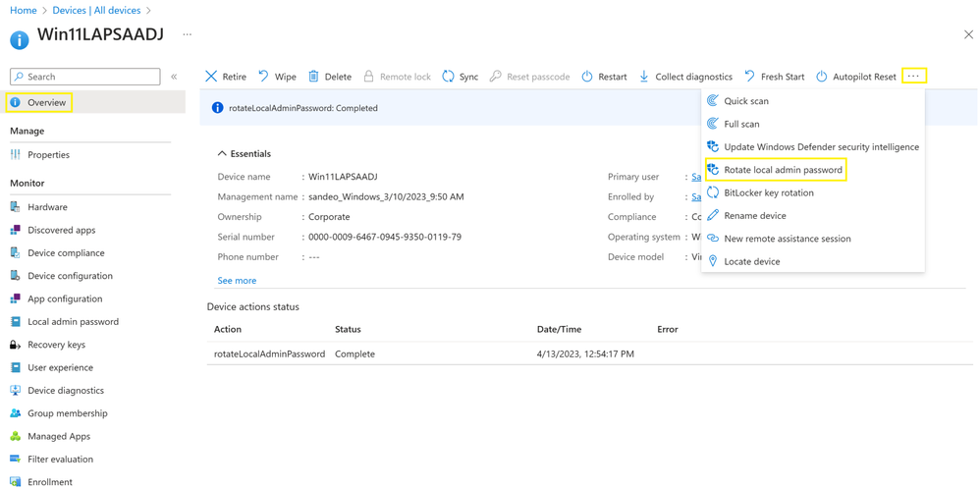This screenshot has height=489, width=980.
Task: Click the Locate device pin icon
Action: tap(713, 261)
